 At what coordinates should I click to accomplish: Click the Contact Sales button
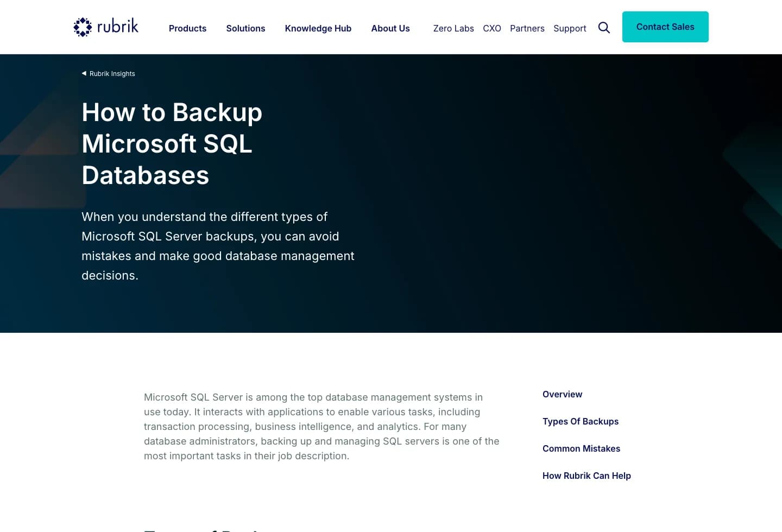click(x=665, y=27)
